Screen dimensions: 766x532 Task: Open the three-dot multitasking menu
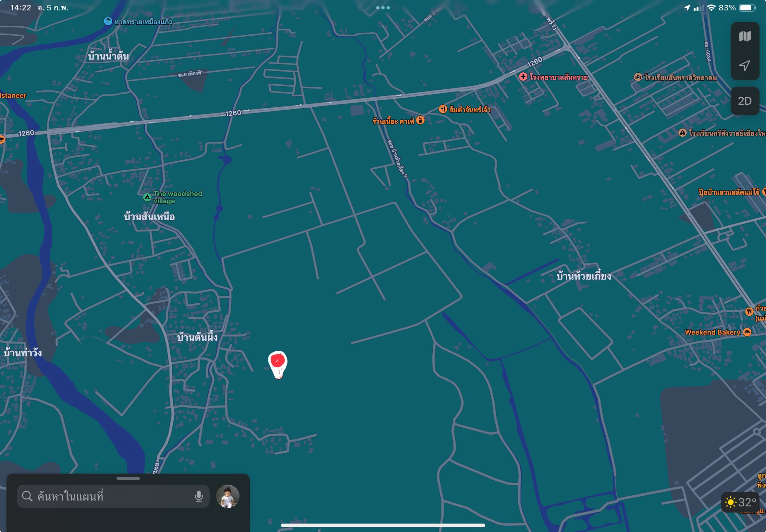coord(383,8)
